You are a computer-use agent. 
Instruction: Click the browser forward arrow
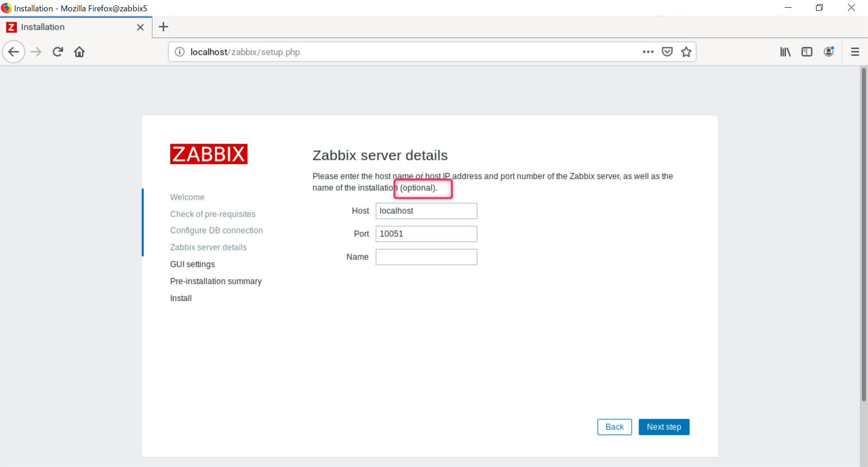point(36,52)
